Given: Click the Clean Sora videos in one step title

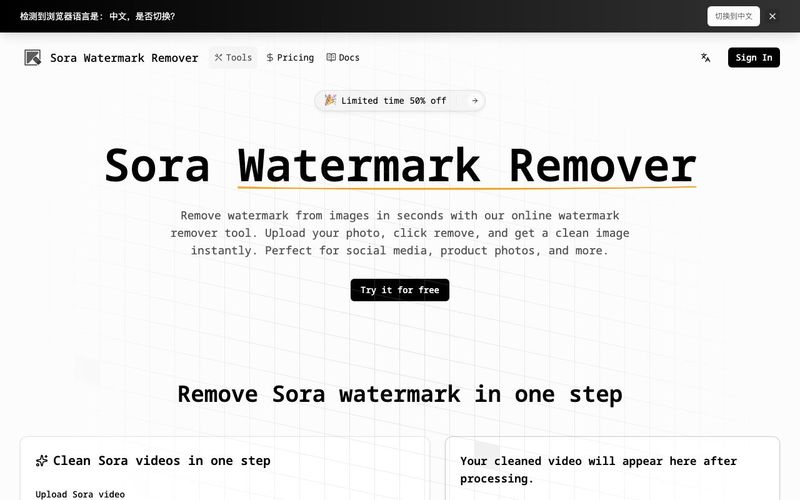Looking at the screenshot, I should click(161, 461).
